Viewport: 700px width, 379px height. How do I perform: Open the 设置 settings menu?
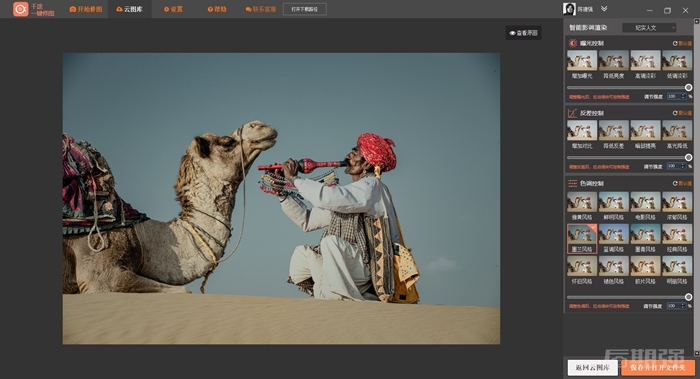pyautogui.click(x=173, y=9)
